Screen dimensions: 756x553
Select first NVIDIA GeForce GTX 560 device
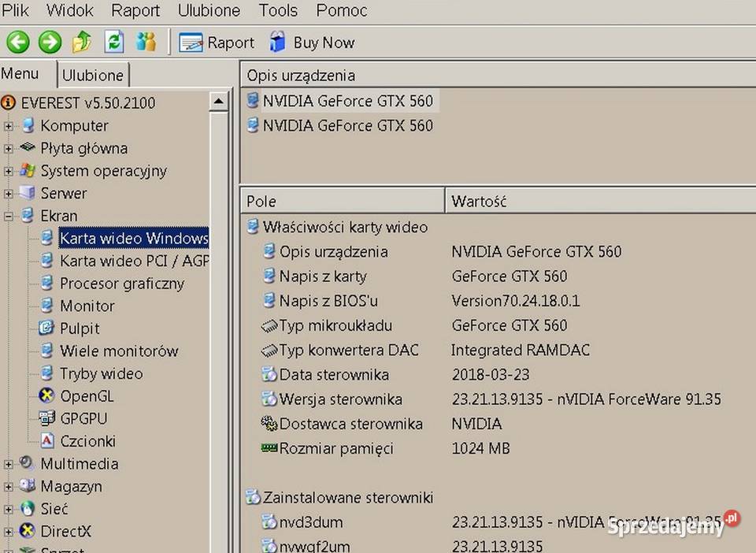tap(347, 101)
